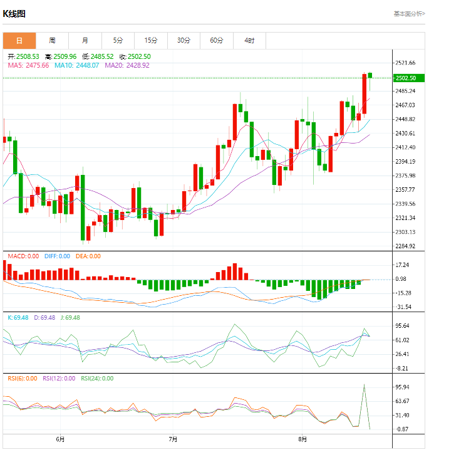Show the 30分 interval chart

[184, 41]
